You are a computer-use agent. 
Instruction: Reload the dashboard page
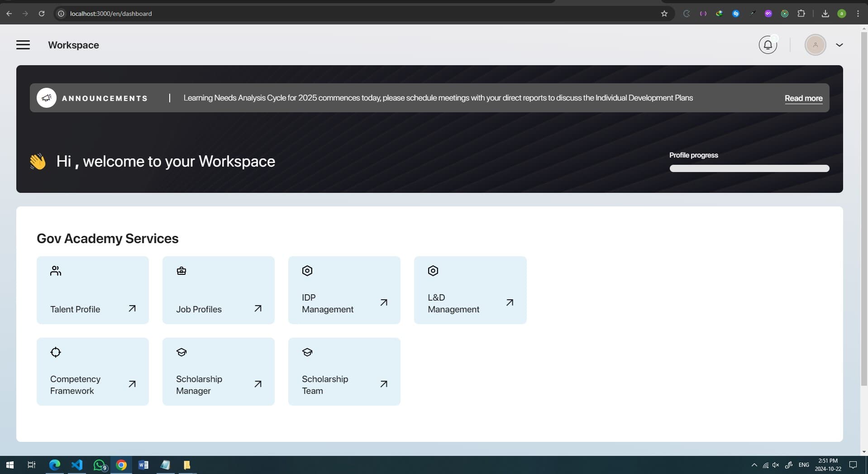[41, 14]
